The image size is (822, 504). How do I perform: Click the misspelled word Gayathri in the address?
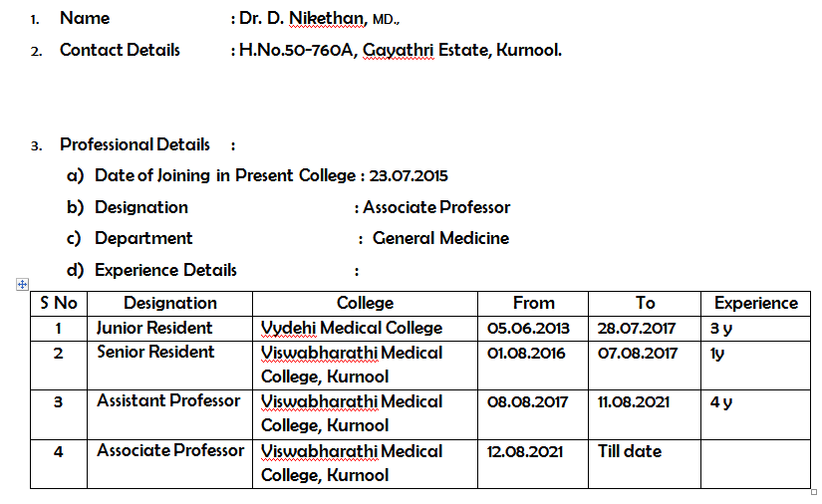tap(399, 50)
